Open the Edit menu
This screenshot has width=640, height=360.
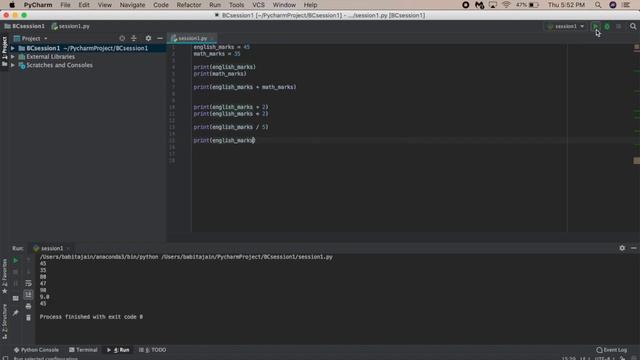point(84,5)
